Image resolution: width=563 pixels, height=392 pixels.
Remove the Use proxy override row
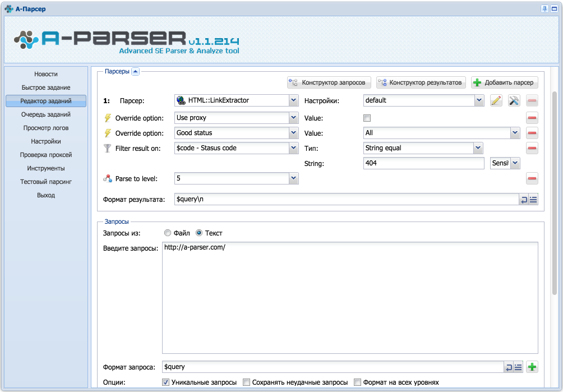532,118
